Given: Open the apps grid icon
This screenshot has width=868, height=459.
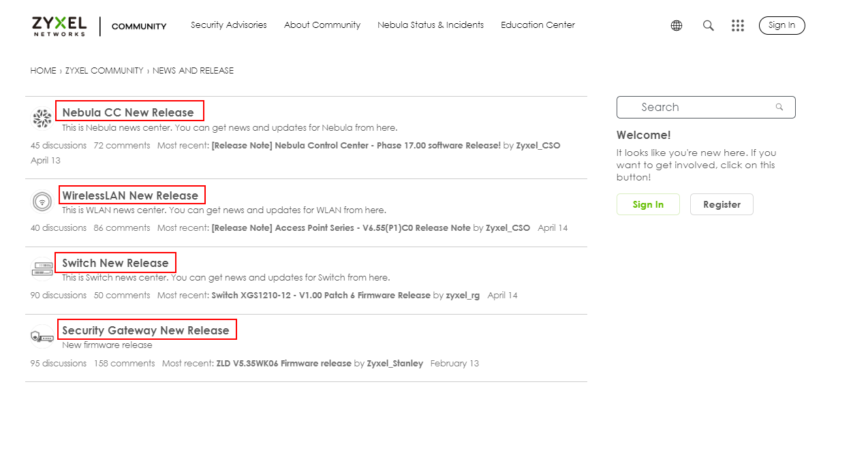Looking at the screenshot, I should tap(738, 25).
